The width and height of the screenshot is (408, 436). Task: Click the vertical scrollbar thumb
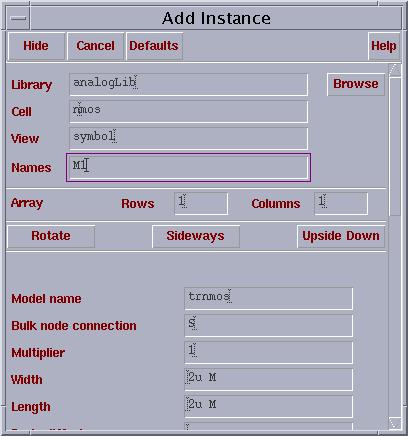click(395, 147)
